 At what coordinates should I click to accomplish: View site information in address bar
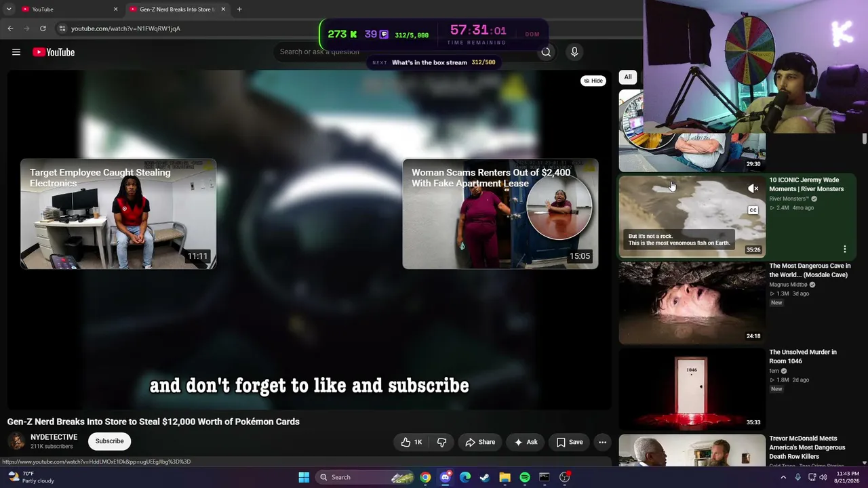click(62, 28)
